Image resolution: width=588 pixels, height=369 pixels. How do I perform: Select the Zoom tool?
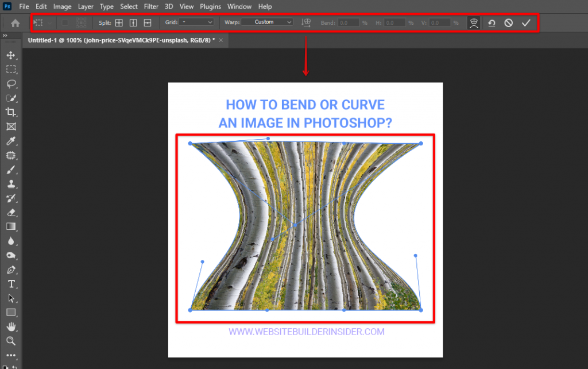click(11, 341)
